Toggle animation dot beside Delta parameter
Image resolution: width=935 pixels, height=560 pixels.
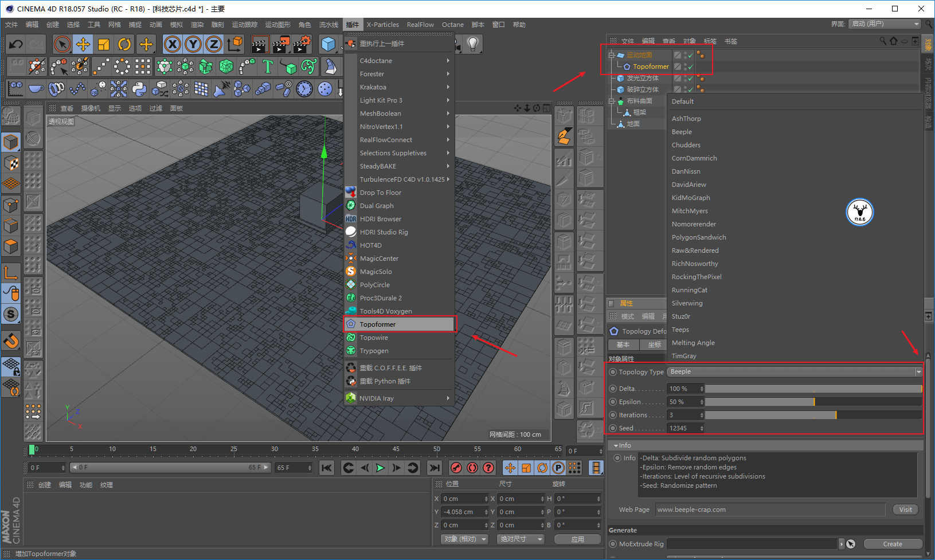pos(613,389)
